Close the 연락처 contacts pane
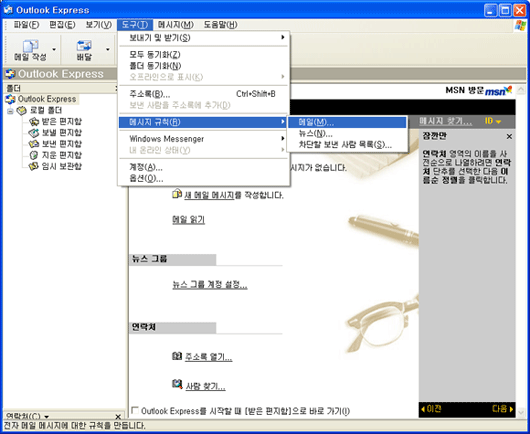 click(x=118, y=416)
